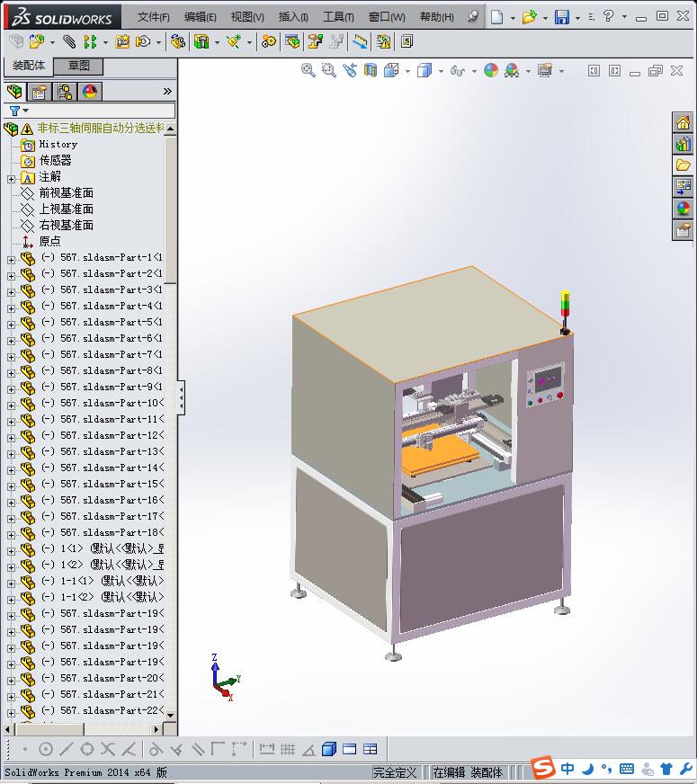This screenshot has width=697, height=784.
Task: Open the File Explorer task pane folder icon
Action: [x=683, y=165]
